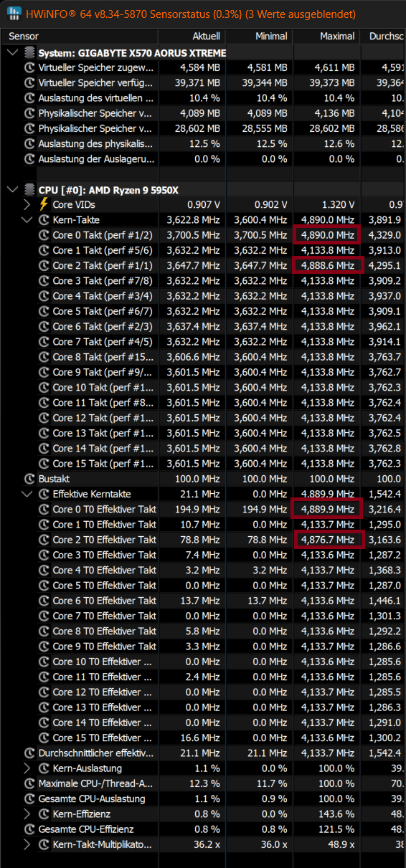406x868 pixels.
Task: Click the 4,890.0 MHz maximal value of Core 0 Takt
Action: click(x=327, y=235)
